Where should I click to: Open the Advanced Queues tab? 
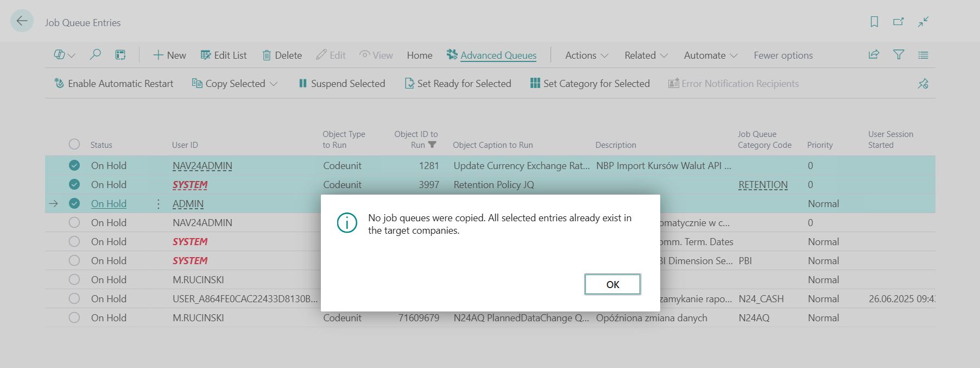[x=492, y=55]
